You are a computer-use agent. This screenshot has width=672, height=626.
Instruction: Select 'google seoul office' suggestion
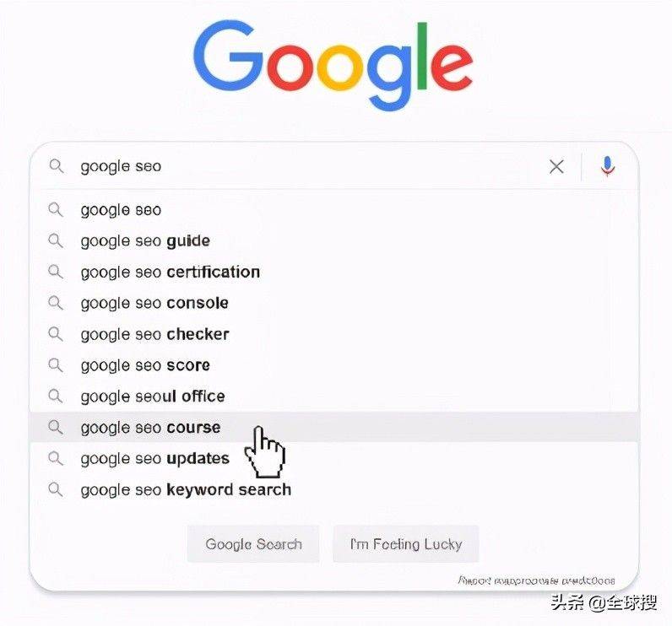(153, 397)
